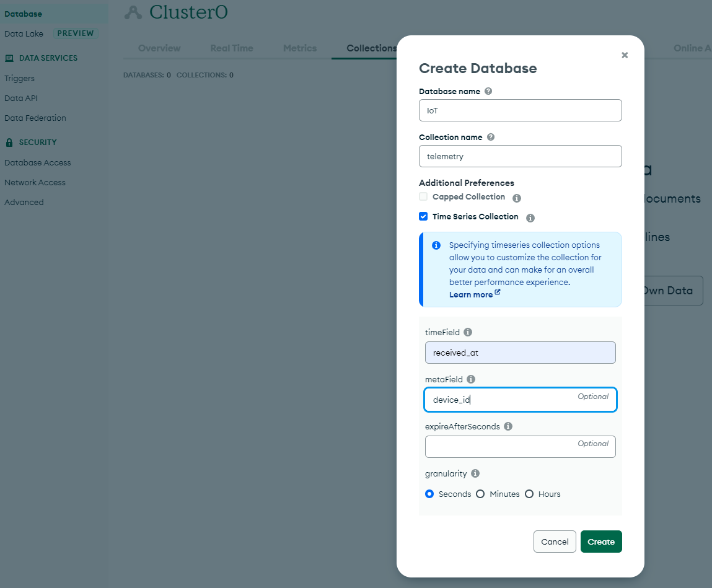This screenshot has width=712, height=588.
Task: Click the Time Series Collection info icon
Action: [530, 218]
